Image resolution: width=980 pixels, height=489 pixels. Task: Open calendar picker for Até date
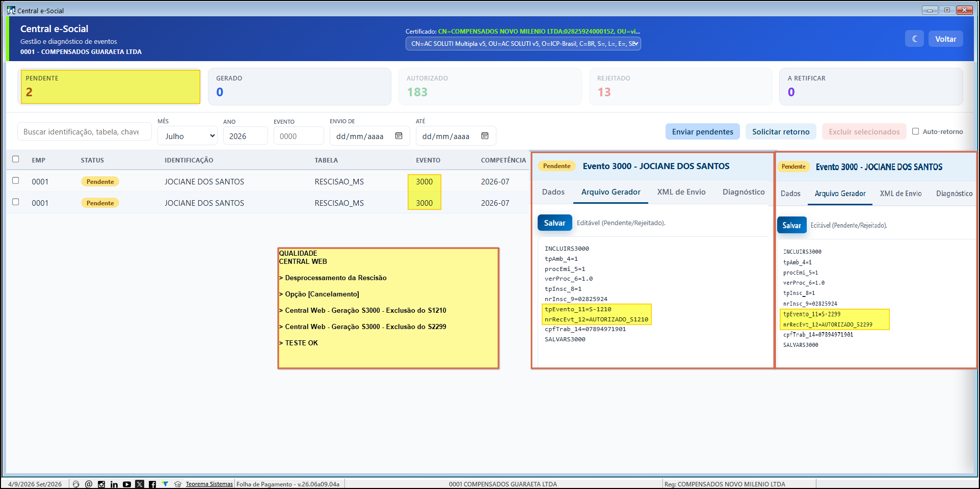[485, 136]
